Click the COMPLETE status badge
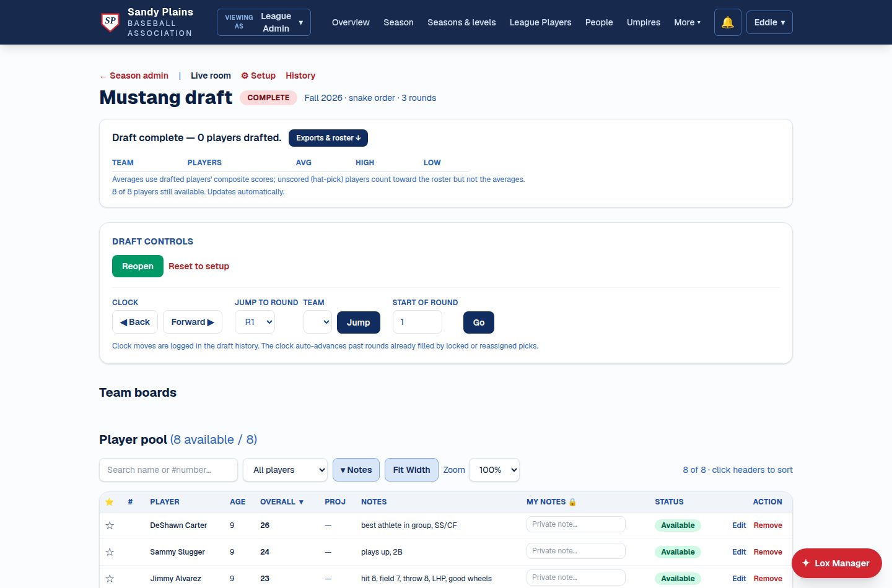Image resolution: width=892 pixels, height=588 pixels. coord(268,98)
